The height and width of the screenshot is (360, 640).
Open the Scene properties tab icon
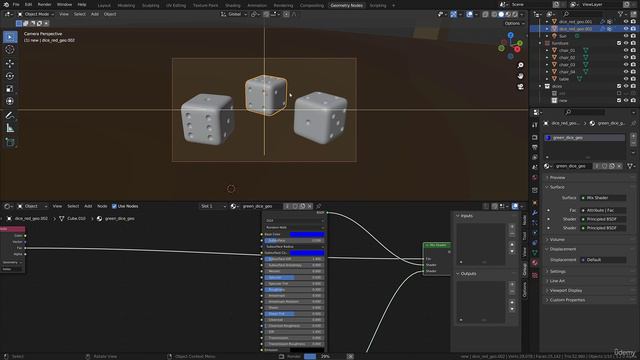[535, 167]
